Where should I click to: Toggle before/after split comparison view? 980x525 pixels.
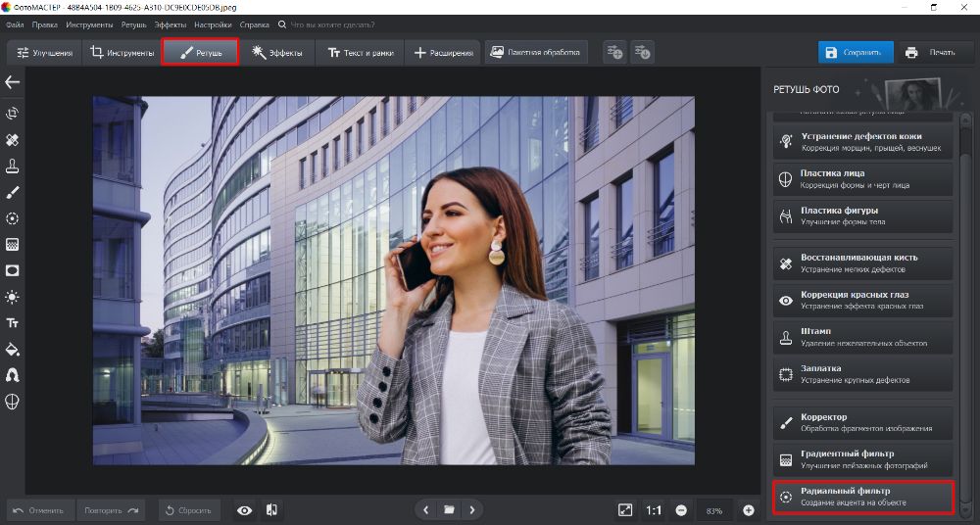coord(271,509)
